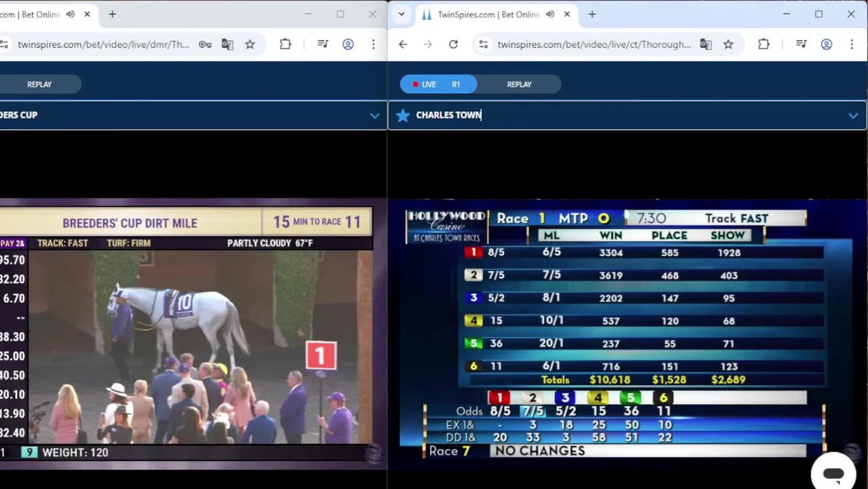This screenshot has width=868, height=489.
Task: Open a new tab in left window
Action: tap(112, 14)
